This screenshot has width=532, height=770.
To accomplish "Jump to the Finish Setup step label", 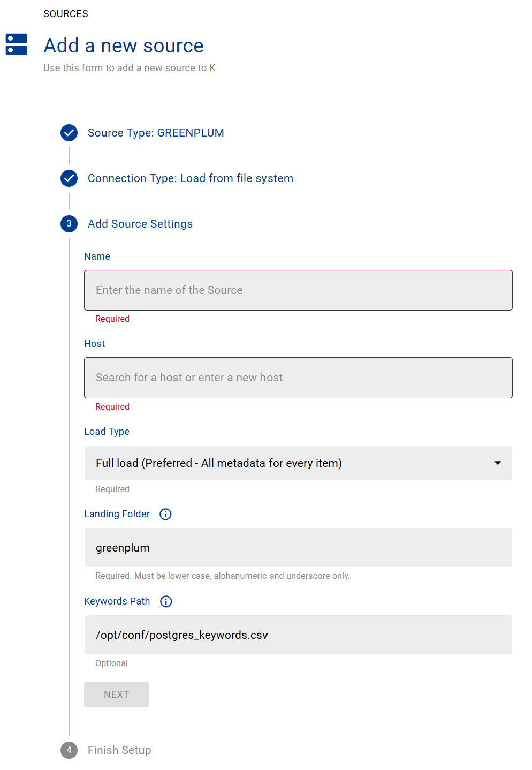I will pyautogui.click(x=119, y=750).
